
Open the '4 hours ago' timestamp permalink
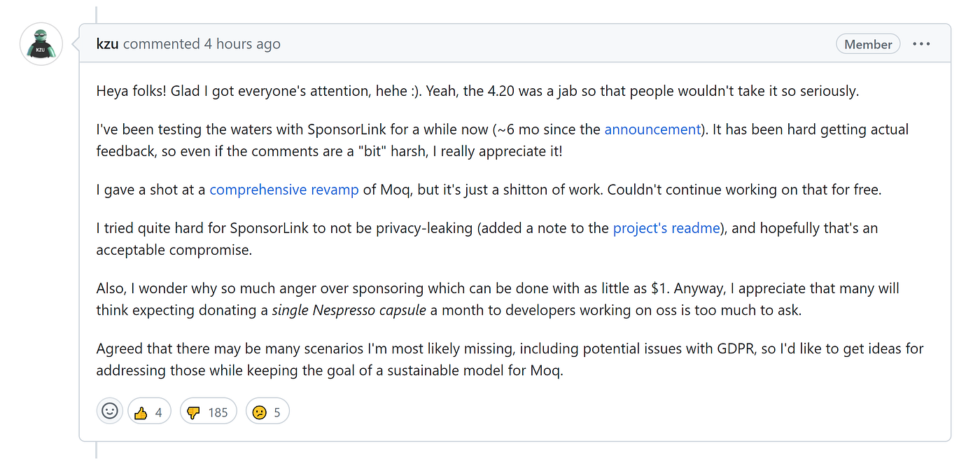click(242, 43)
